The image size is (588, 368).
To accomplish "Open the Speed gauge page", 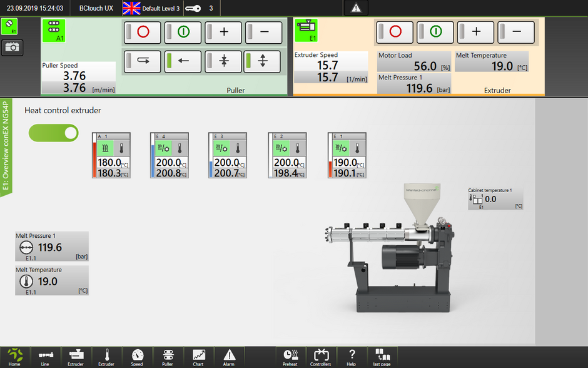I will click(x=137, y=357).
